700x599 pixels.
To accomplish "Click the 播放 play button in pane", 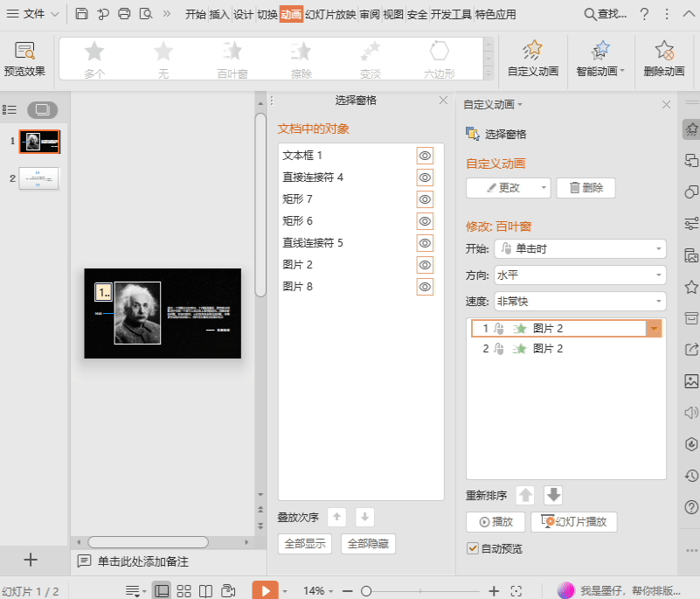I will (x=496, y=522).
